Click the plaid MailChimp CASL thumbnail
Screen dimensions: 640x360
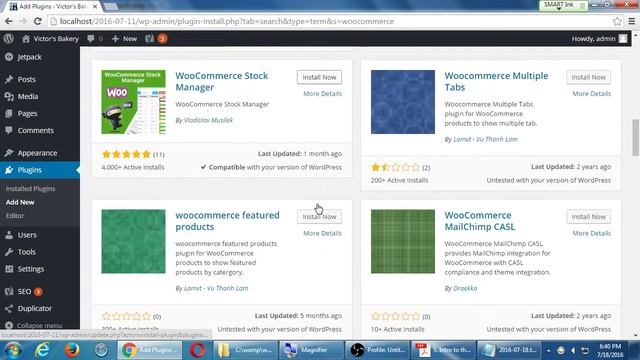pyautogui.click(x=403, y=242)
